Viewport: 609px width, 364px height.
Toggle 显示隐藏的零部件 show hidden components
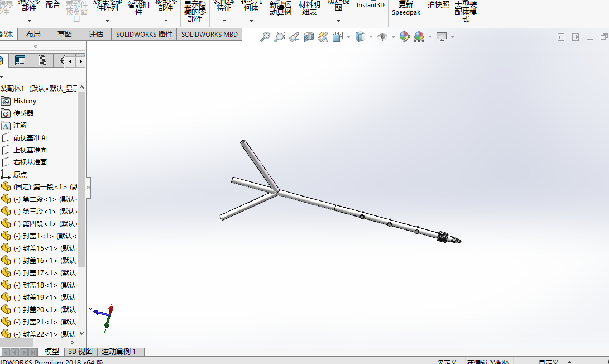tap(195, 11)
